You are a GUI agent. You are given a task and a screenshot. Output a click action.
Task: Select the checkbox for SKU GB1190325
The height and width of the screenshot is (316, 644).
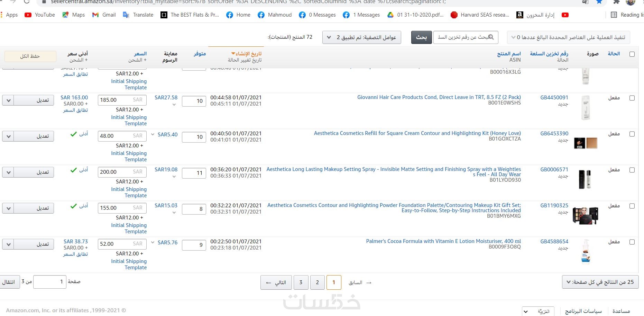pyautogui.click(x=632, y=206)
